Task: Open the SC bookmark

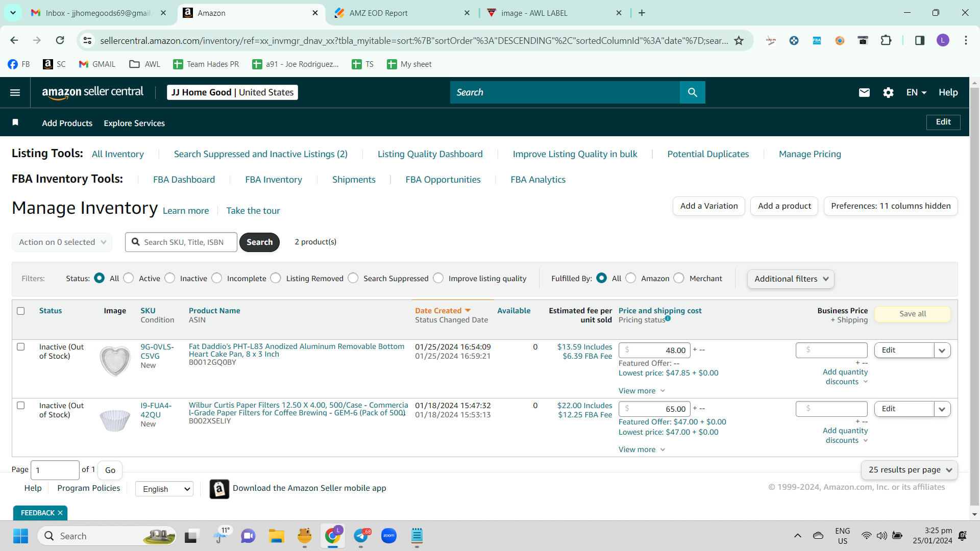Action: [55, 64]
